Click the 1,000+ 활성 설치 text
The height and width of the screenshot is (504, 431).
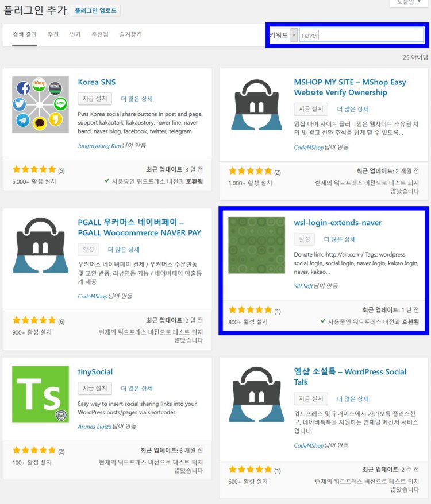250,183
